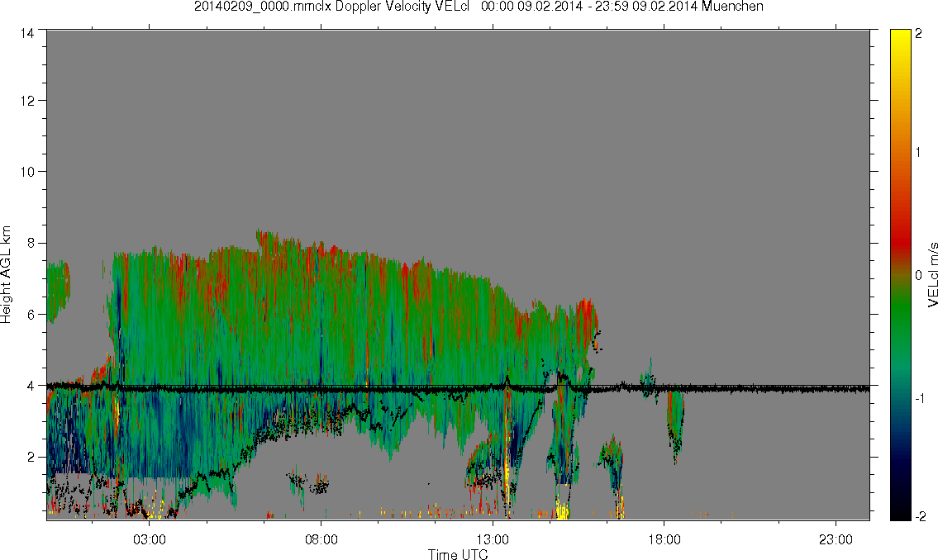This screenshot has height=560, width=938.
Task: Click the 'VELcl m/s' colorbar title
Action: (x=932, y=275)
